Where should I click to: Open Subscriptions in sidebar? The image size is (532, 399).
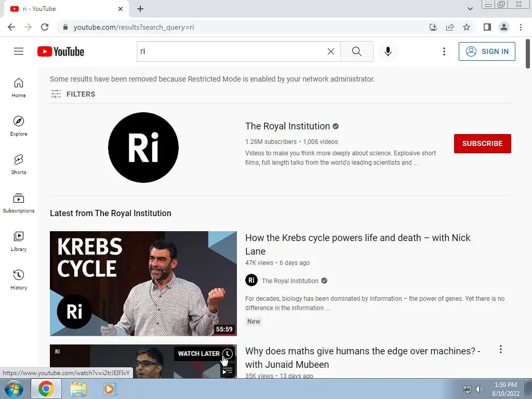(x=19, y=203)
